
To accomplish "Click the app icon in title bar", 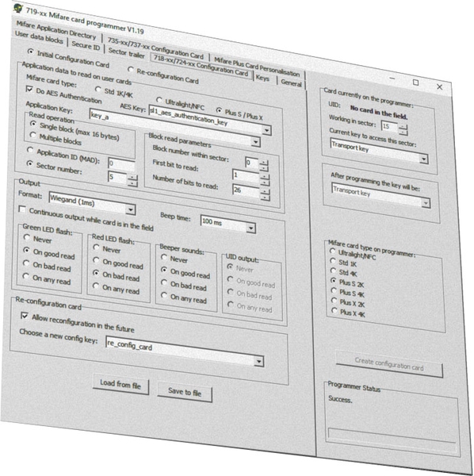I will tap(18, 8).
